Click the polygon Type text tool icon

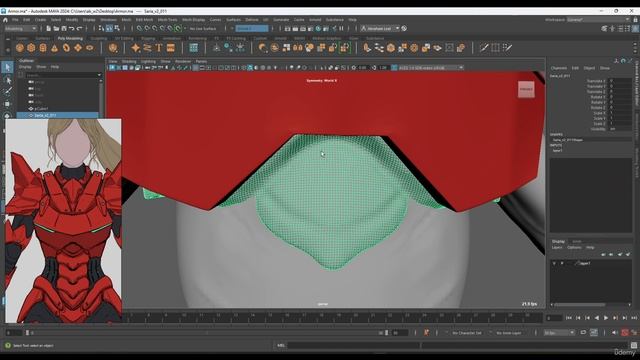pos(159,48)
